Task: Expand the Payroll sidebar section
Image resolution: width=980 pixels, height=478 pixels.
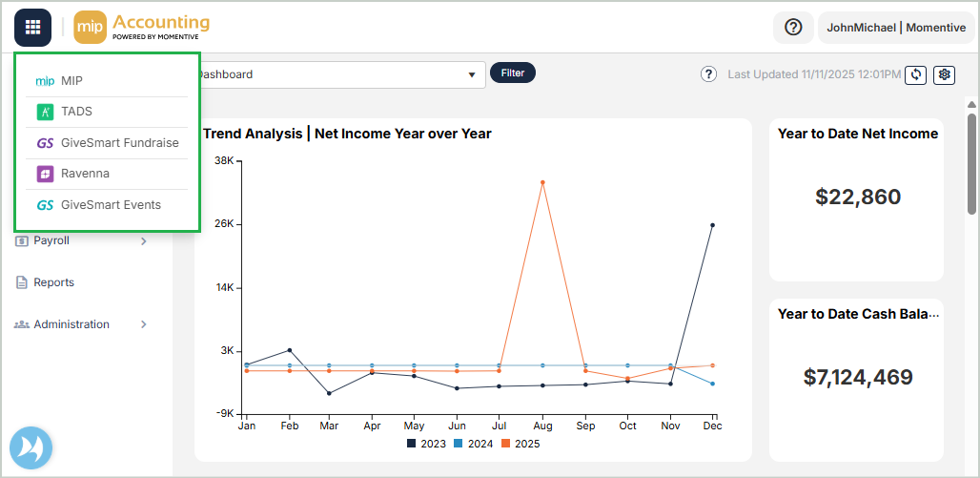Action: (x=144, y=241)
